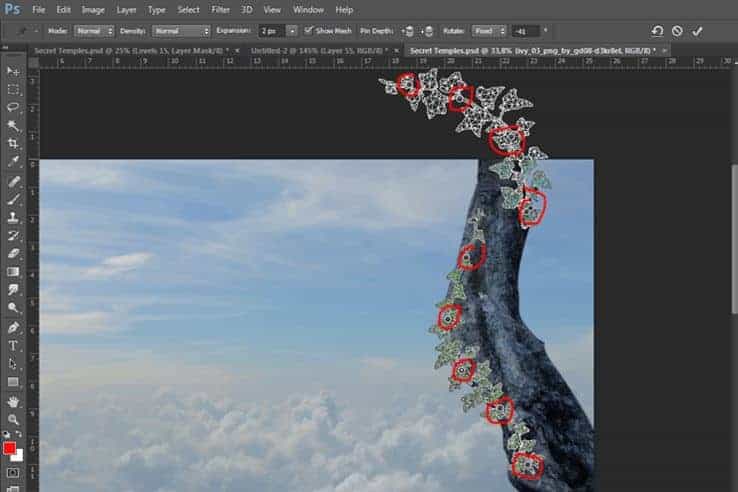Select the Crop tool
Viewport: 738px width, 492px height.
click(13, 143)
